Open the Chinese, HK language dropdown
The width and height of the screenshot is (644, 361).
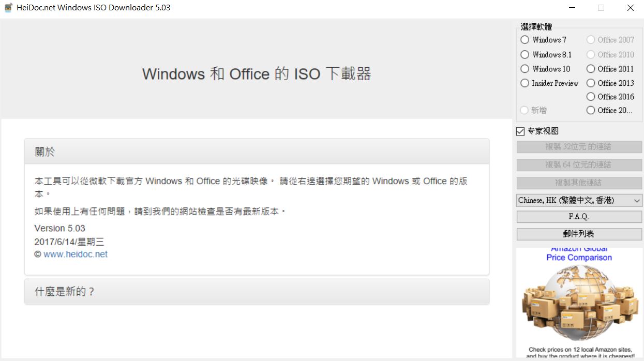(579, 200)
